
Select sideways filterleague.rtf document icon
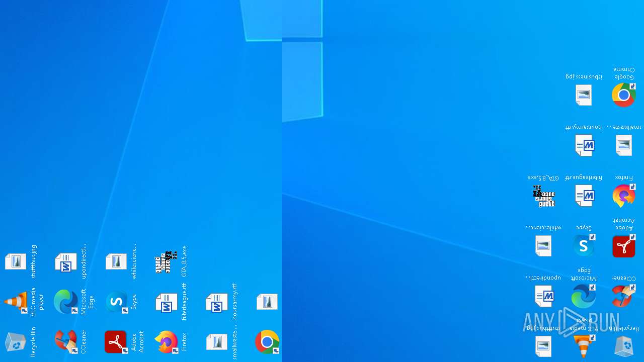click(167, 303)
